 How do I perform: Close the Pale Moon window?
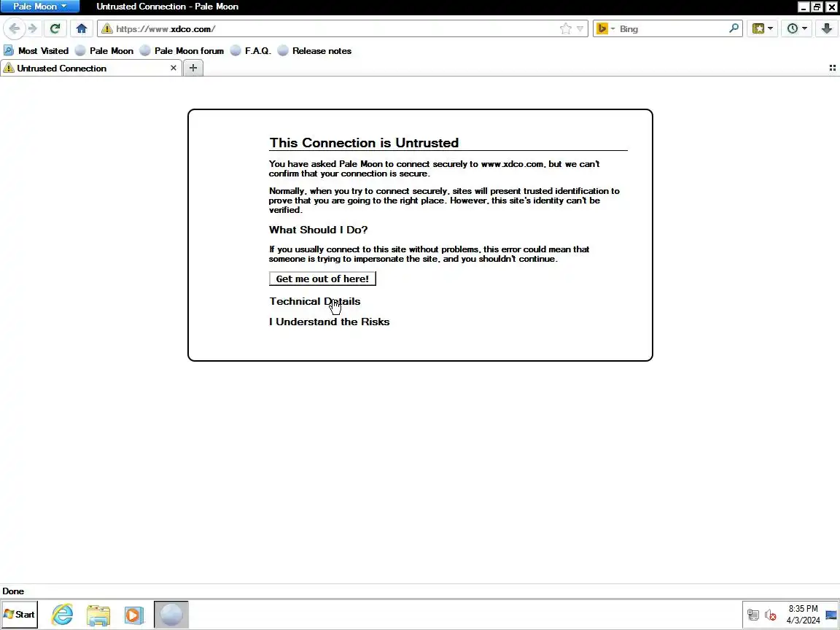tap(831, 7)
